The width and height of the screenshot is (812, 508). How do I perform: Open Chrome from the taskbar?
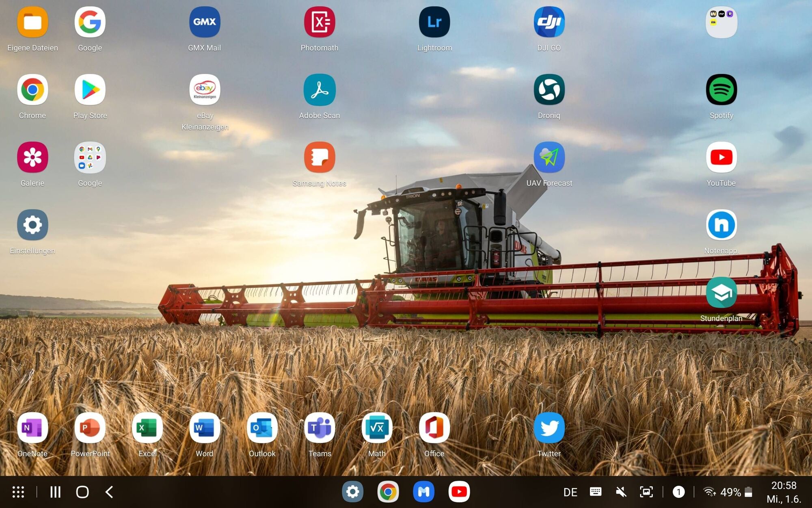pos(388,492)
